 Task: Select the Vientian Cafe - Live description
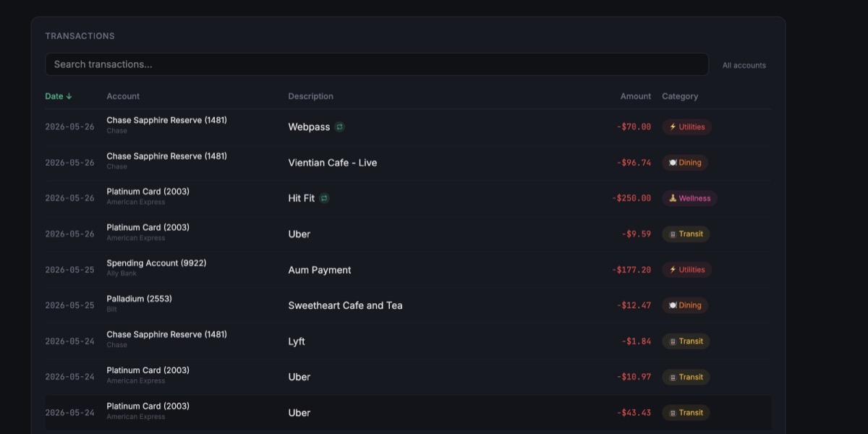(333, 163)
